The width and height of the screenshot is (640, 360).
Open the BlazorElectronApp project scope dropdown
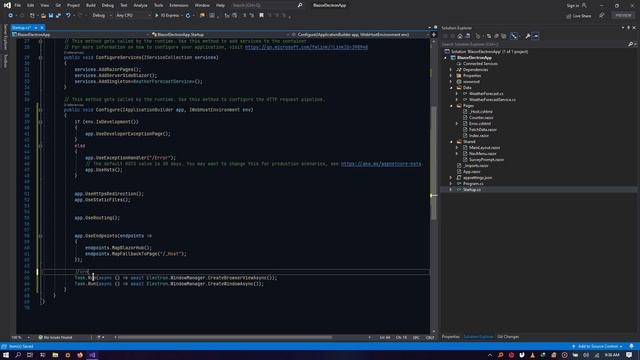point(80,35)
